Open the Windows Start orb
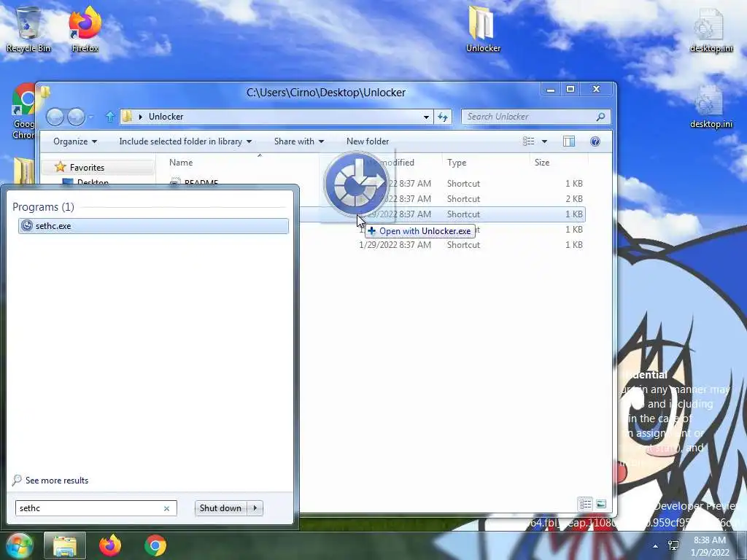Screen dimensions: 747x560 [x=18, y=545]
